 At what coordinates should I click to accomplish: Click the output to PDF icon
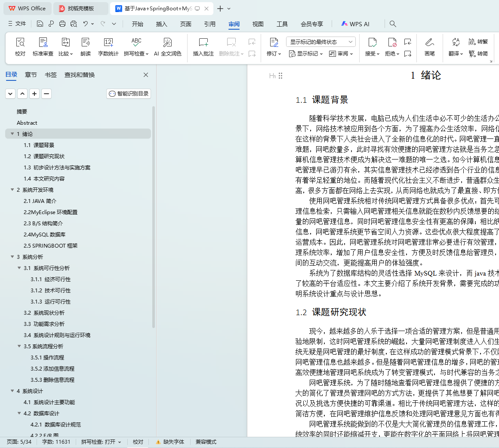pyautogui.click(x=51, y=24)
